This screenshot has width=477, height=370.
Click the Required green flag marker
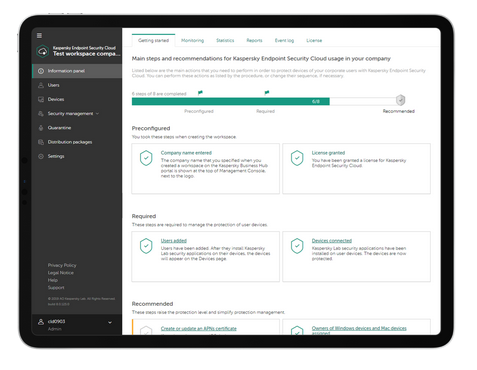(x=267, y=93)
